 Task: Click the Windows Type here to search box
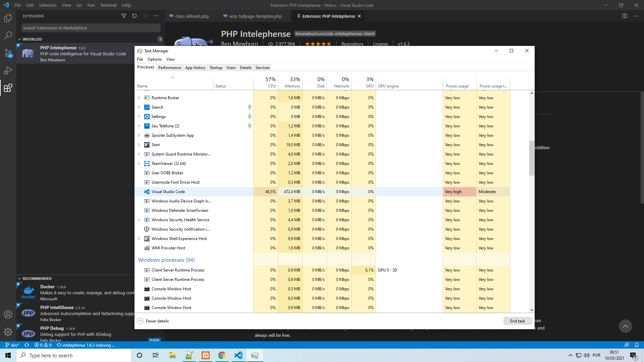(x=74, y=355)
